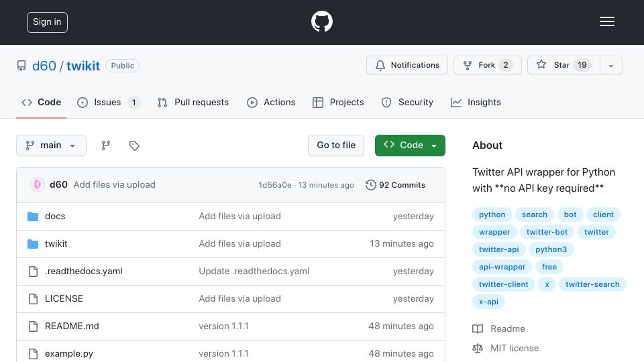The height and width of the screenshot is (362, 644).
Task: Open the Issues tab
Action: click(x=109, y=102)
